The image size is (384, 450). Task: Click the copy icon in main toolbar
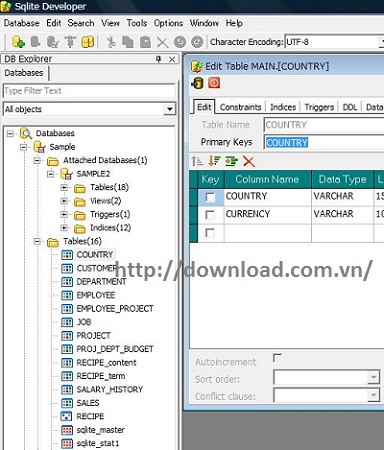tap(128, 42)
